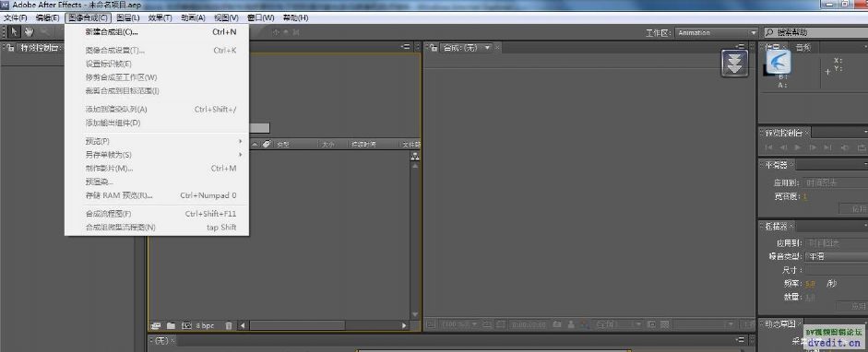
Task: Select the 摇摆器 panel tab
Action: (776, 226)
